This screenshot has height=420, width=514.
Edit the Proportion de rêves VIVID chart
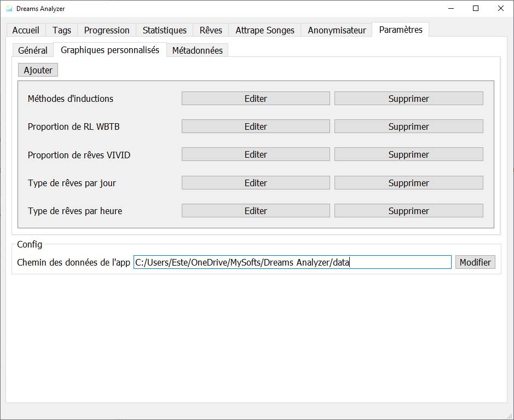coord(256,154)
